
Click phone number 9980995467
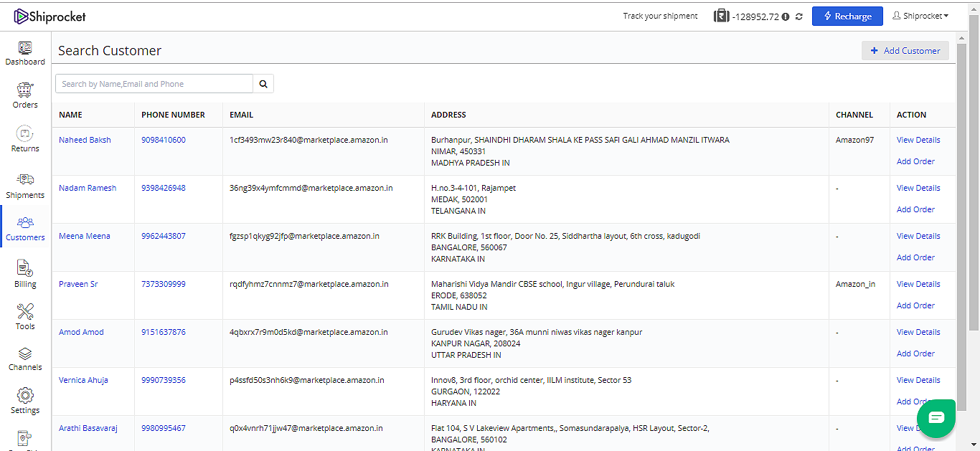(x=164, y=428)
